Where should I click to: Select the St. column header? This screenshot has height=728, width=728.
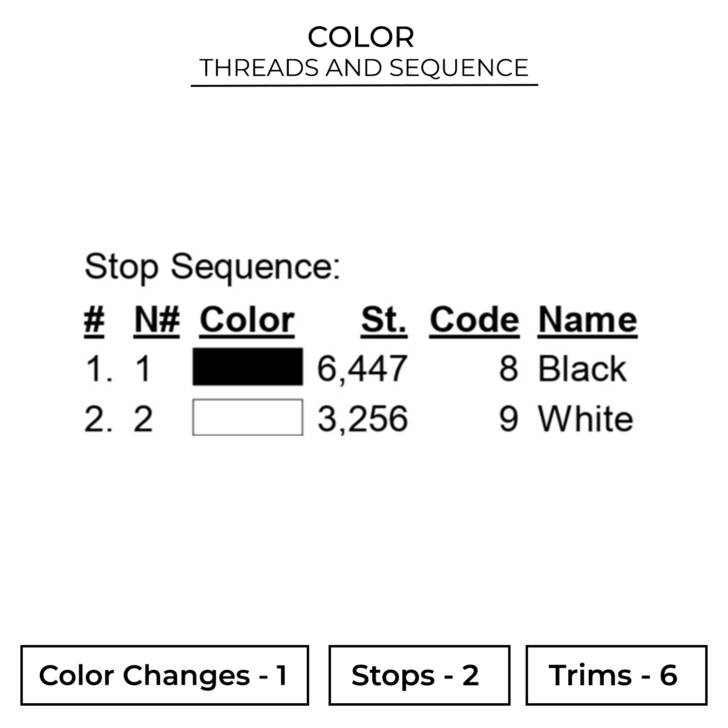tap(383, 320)
